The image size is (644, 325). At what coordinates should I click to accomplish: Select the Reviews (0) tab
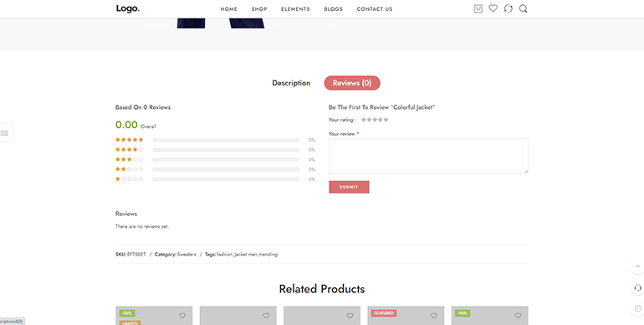(352, 83)
